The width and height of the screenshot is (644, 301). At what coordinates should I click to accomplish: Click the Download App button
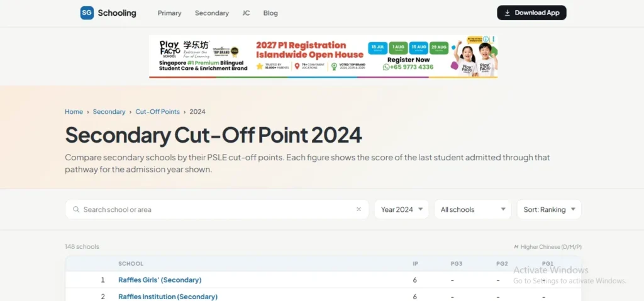(531, 13)
